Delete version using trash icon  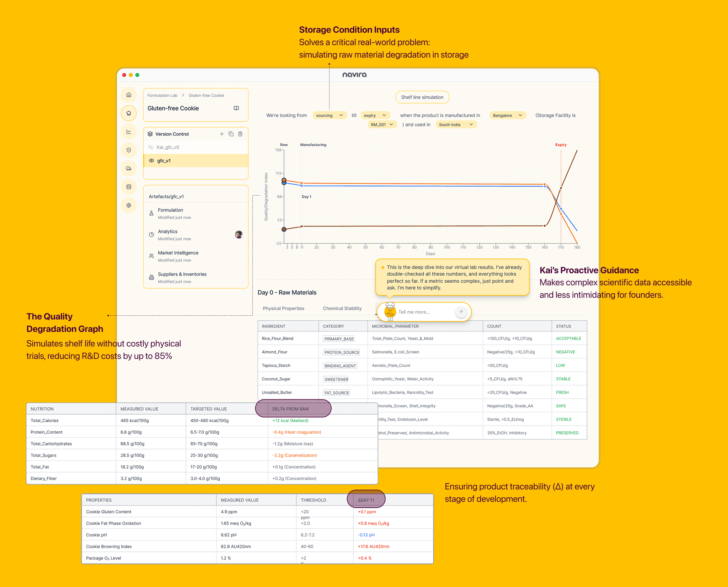[240, 134]
